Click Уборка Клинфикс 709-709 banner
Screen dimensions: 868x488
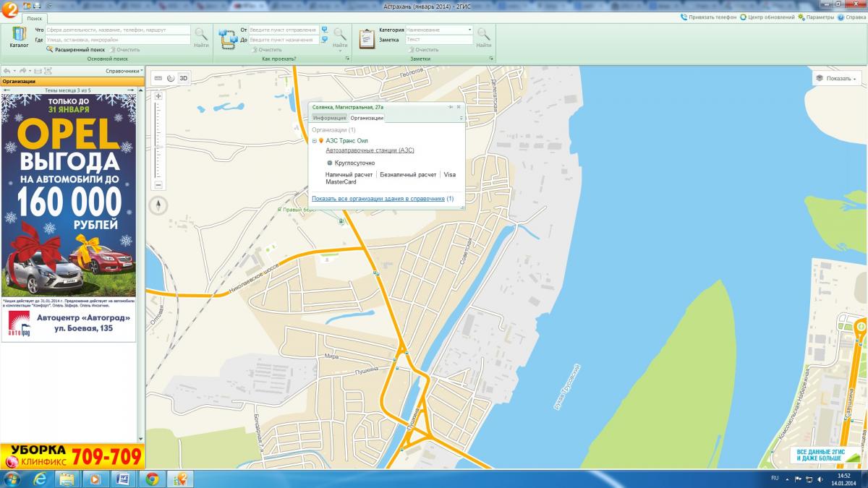point(72,455)
